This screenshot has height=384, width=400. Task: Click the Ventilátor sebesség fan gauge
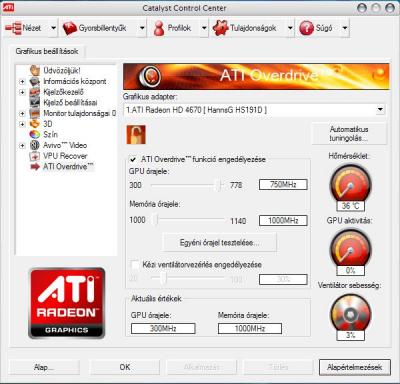pos(350,313)
